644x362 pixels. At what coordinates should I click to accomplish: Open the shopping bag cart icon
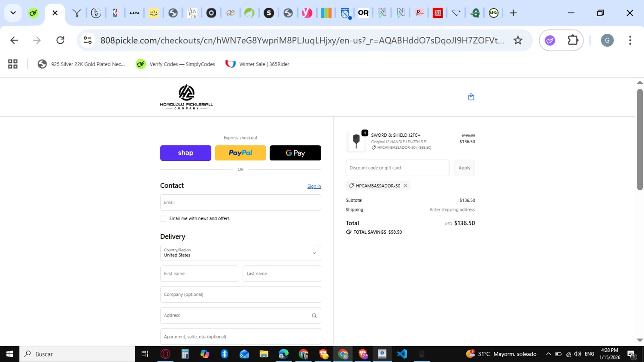pyautogui.click(x=471, y=97)
